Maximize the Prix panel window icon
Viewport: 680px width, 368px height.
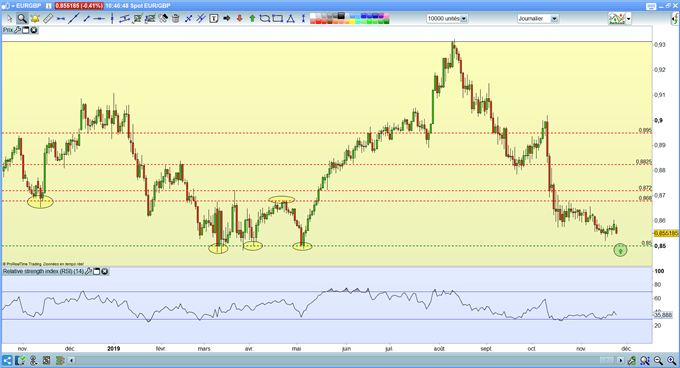[26, 30]
